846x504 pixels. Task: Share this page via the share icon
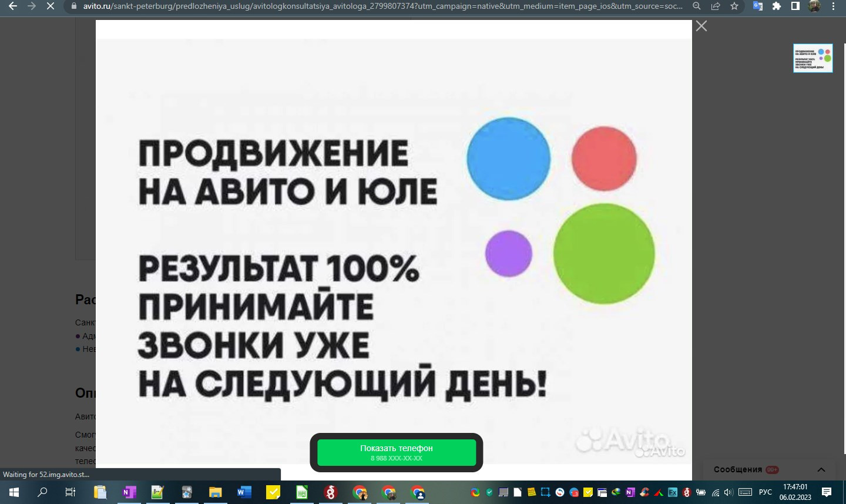click(716, 6)
